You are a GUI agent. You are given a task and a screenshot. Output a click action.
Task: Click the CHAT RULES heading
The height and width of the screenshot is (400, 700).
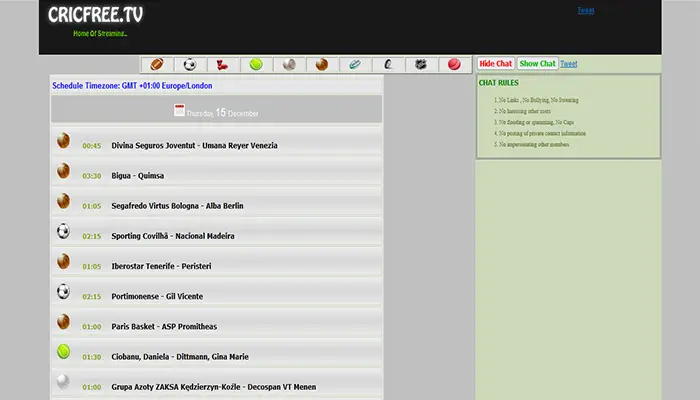(x=499, y=83)
